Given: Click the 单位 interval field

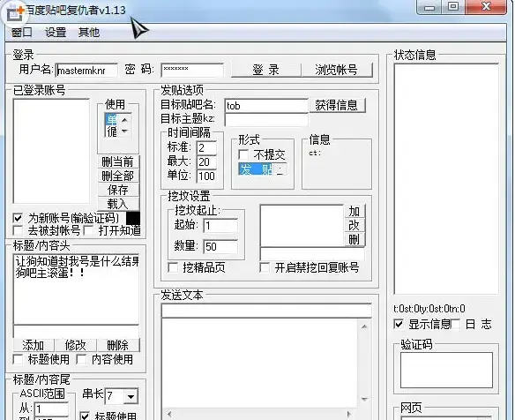Looking at the screenshot, I should 206,176.
